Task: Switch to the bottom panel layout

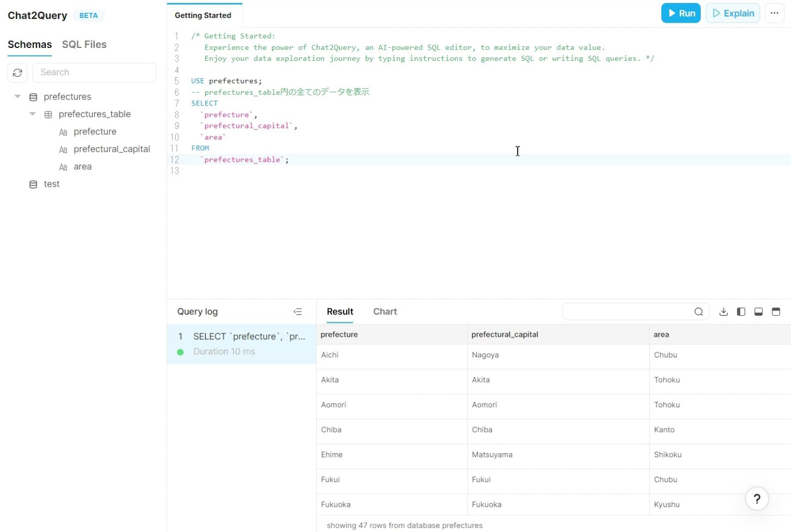Action: click(x=759, y=312)
